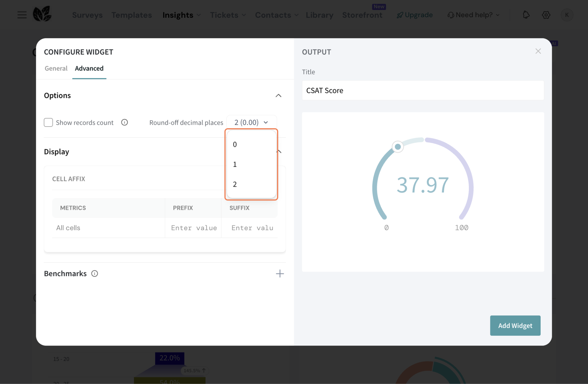Click the hamburger menu icon

point(22,15)
